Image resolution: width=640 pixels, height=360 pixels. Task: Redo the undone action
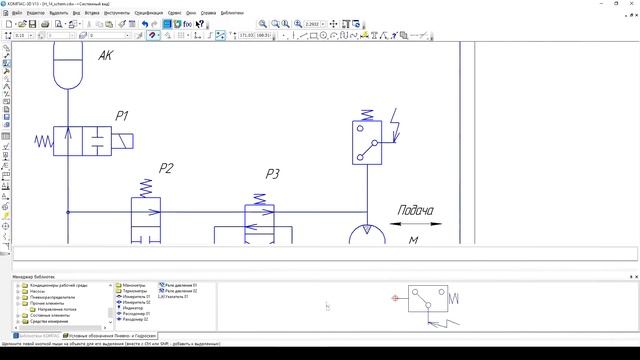coord(154,24)
